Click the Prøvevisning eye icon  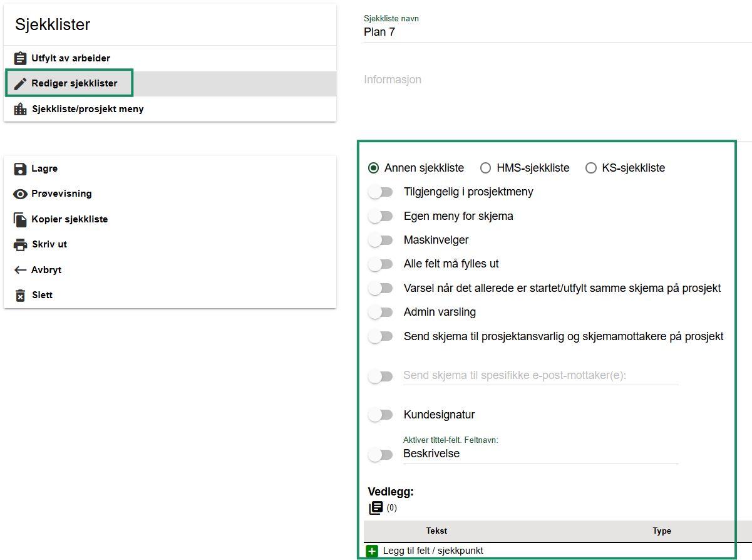click(x=20, y=194)
